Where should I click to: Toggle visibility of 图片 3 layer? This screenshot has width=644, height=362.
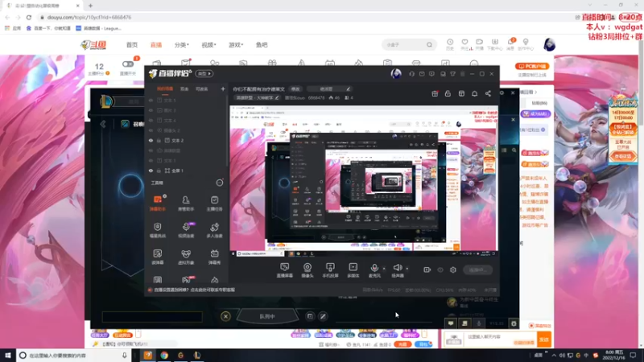[151, 110]
